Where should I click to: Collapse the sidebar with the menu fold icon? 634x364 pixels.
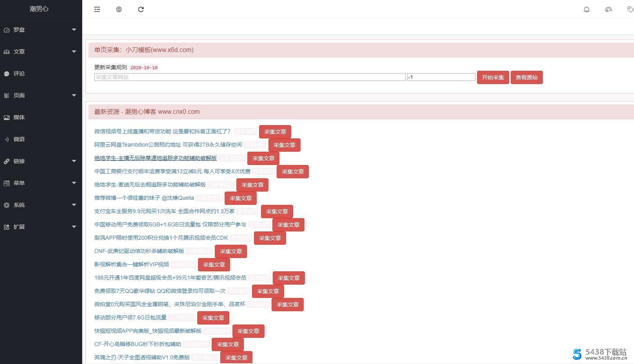pyautogui.click(x=97, y=9)
